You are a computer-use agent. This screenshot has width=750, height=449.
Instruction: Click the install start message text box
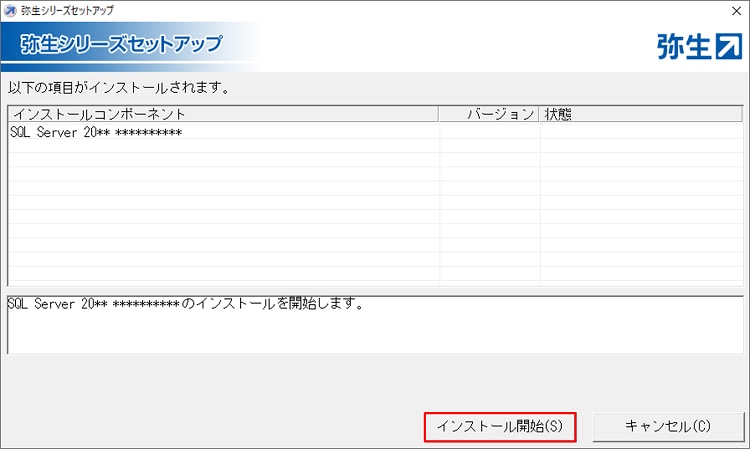click(375, 325)
